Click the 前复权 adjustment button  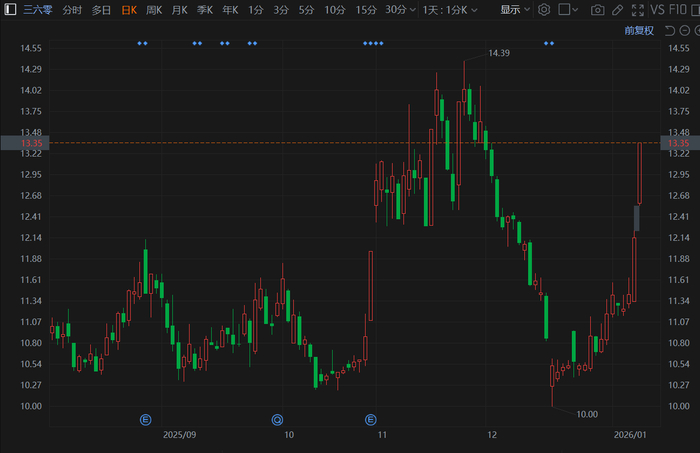pos(638,30)
